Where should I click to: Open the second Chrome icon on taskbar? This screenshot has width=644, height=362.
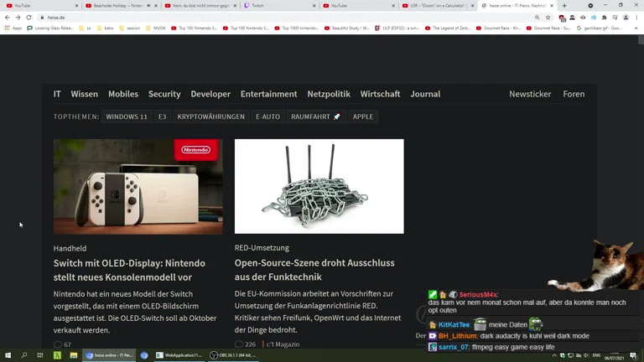point(144,355)
